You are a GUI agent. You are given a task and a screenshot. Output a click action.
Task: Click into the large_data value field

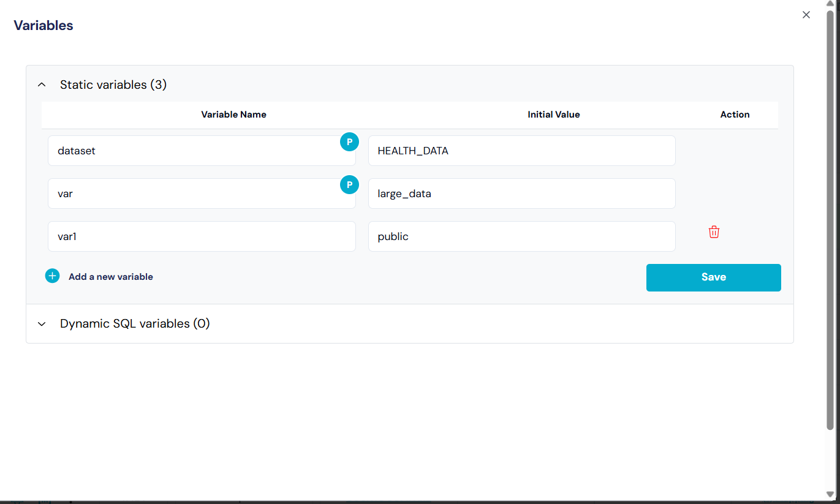[521, 194]
